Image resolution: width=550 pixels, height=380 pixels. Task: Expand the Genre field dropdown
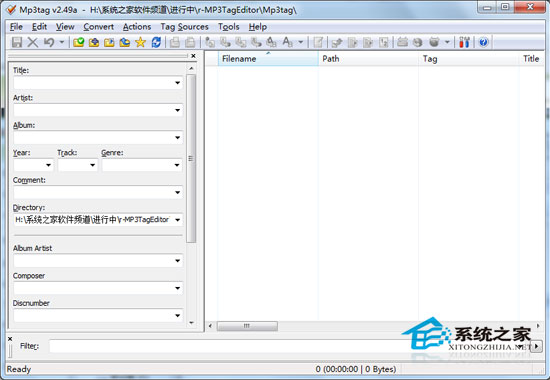point(177,165)
